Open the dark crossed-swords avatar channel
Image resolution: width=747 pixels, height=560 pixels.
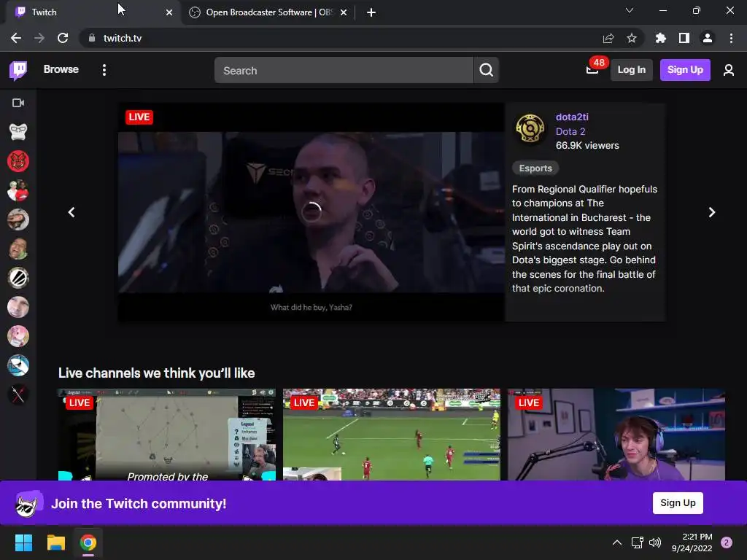[18, 394]
